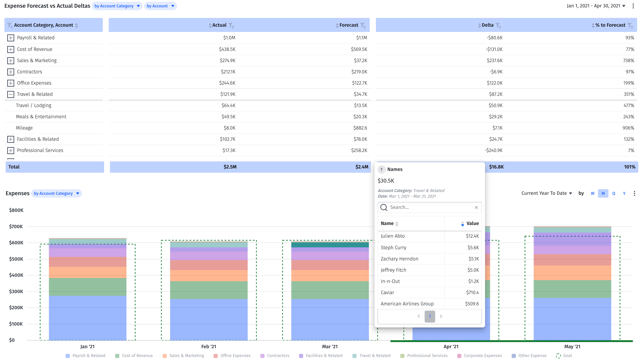This screenshot has width=644, height=364.
Task: Open the 'by Account' pill dropdown
Action: [x=160, y=6]
